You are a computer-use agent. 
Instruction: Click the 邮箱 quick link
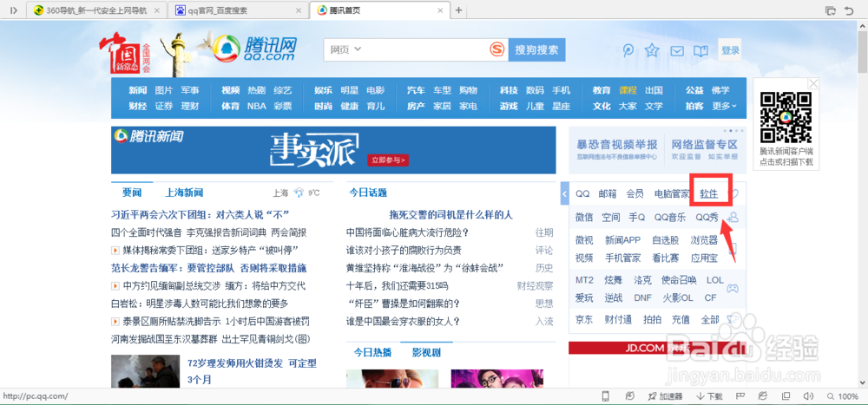tap(608, 193)
